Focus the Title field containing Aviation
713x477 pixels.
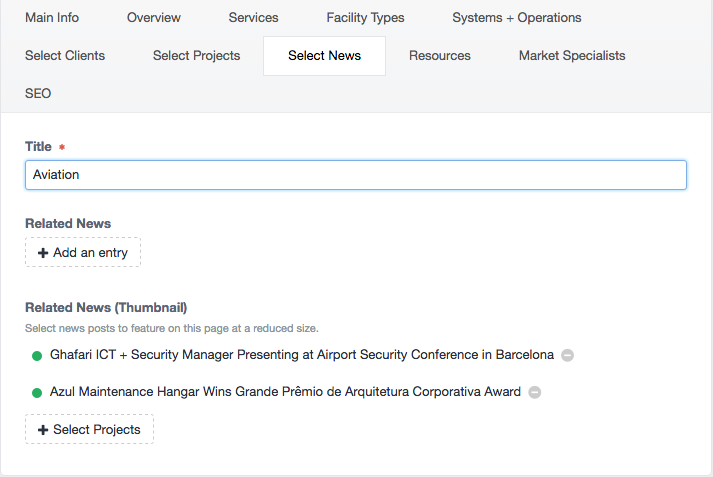(x=356, y=175)
